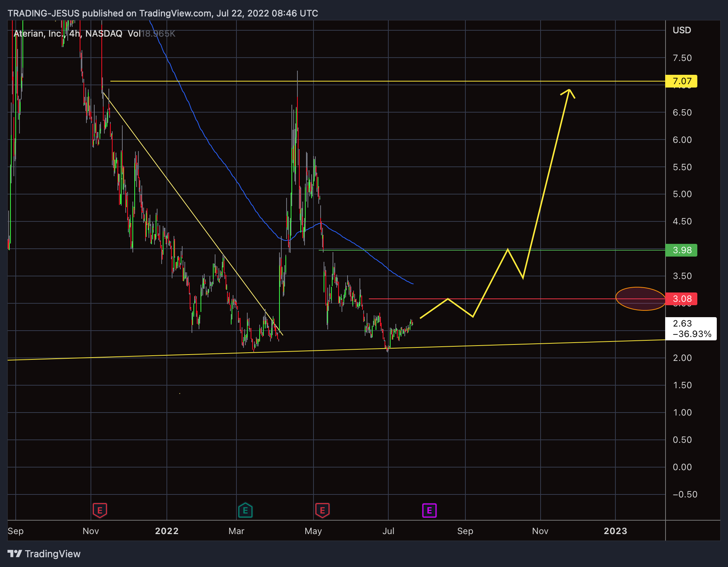The width and height of the screenshot is (728, 567).
Task: Click the purple upcoming earnings marker
Action: [429, 510]
